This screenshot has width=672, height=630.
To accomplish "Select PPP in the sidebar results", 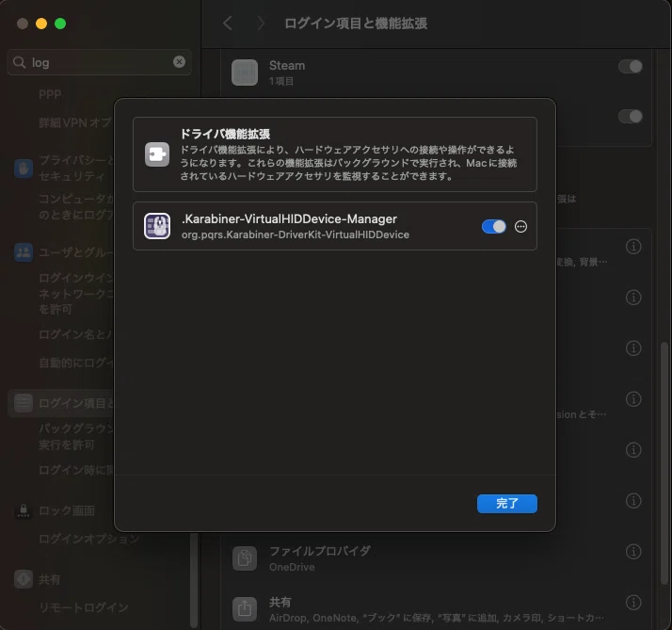I will 50,94.
